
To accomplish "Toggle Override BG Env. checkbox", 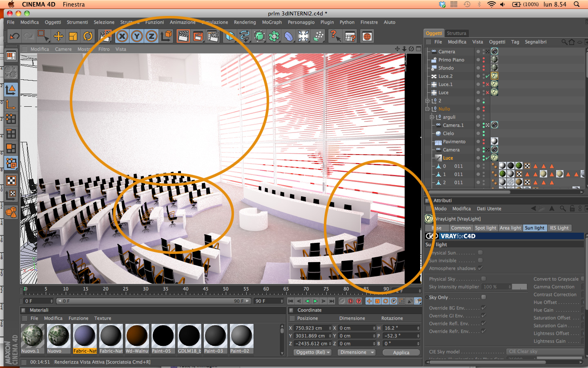I will [x=483, y=308].
